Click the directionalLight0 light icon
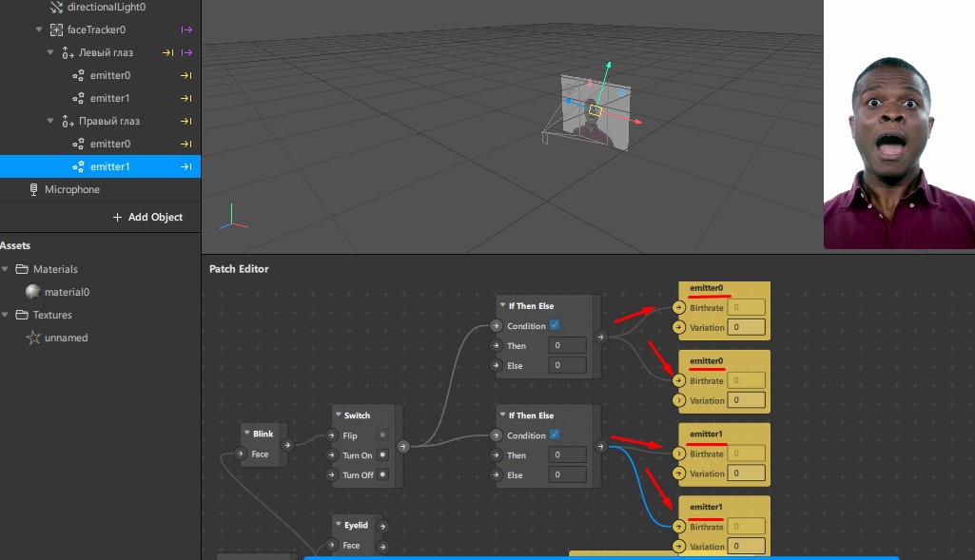The image size is (975, 560). click(x=56, y=7)
